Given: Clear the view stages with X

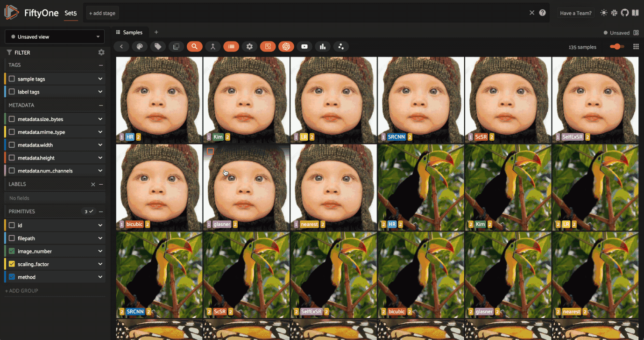Looking at the screenshot, I should pos(532,13).
